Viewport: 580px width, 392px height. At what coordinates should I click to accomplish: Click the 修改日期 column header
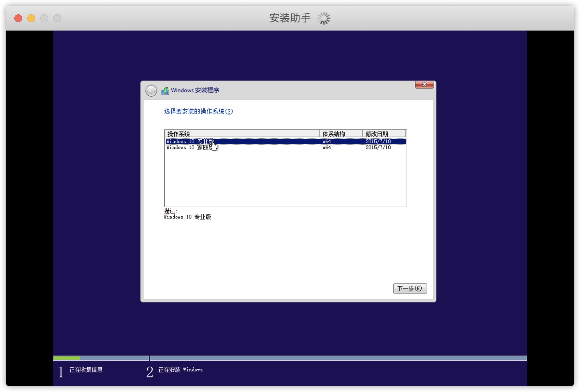(x=384, y=134)
